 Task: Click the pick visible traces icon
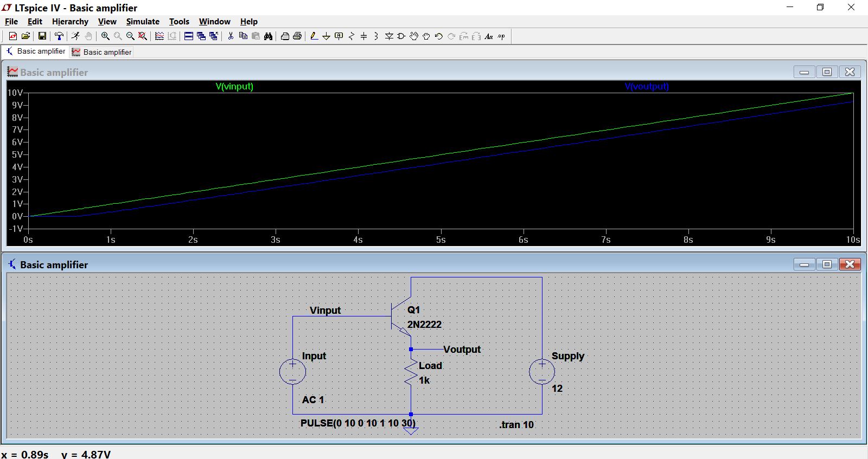pos(159,36)
